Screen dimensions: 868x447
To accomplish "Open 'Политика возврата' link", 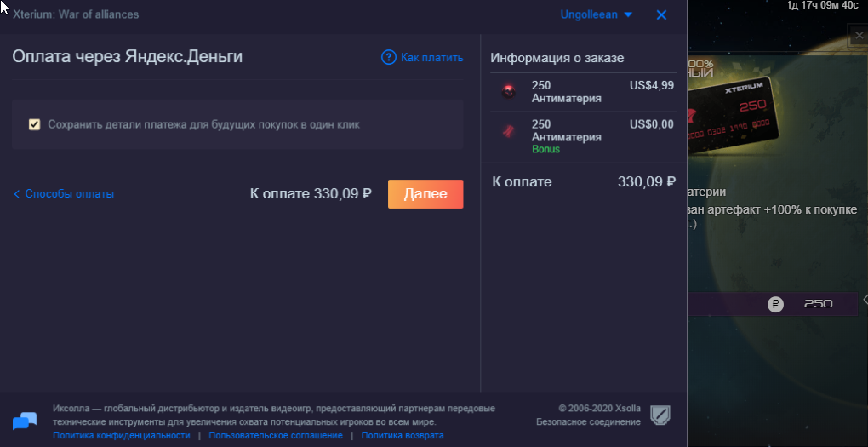I will [403, 435].
